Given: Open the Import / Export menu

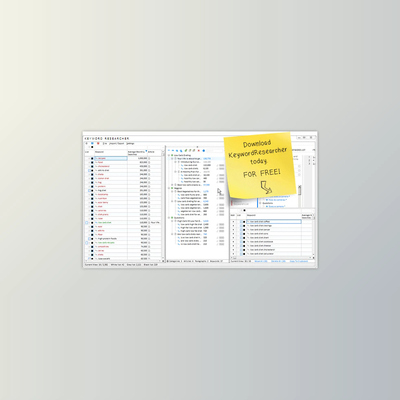Looking at the screenshot, I should (x=117, y=143).
